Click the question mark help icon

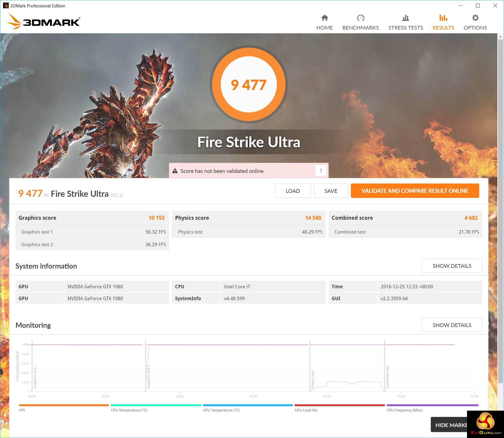pos(321,171)
